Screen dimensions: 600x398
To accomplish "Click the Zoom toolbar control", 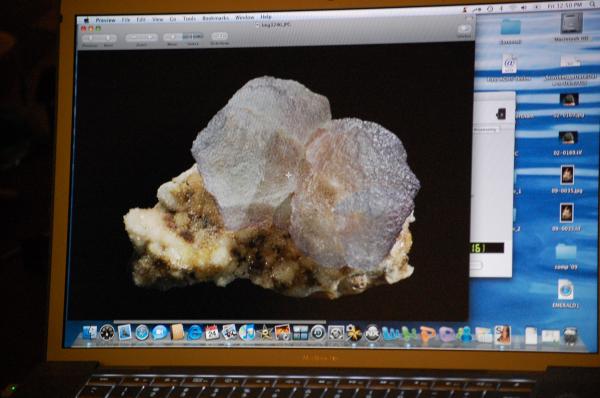I will (x=141, y=37).
